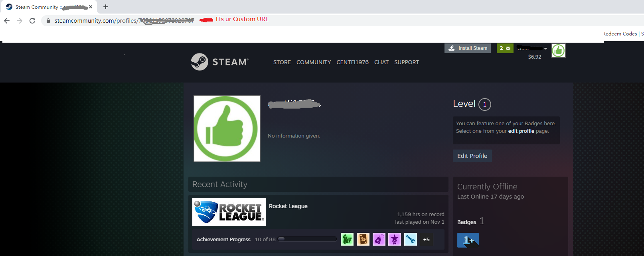Click the 'last played on Nov 1' text
Viewport: 644px width, 256px height.
420,222
